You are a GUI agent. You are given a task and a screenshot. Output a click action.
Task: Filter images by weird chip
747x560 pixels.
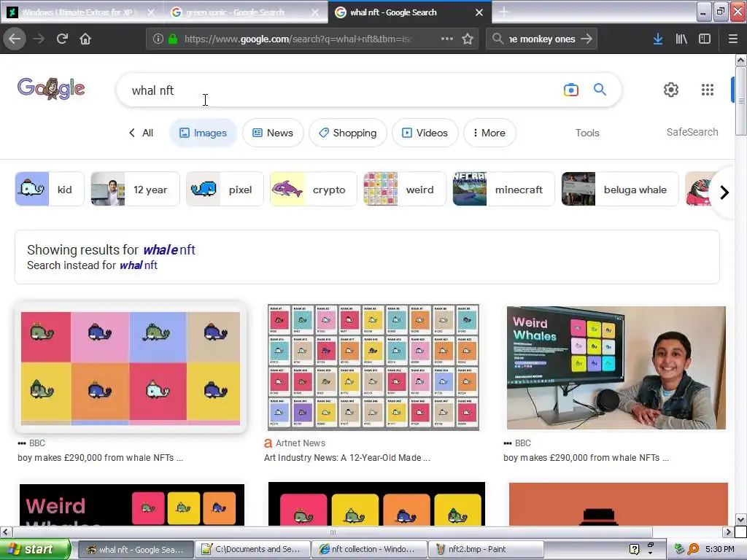(x=404, y=189)
